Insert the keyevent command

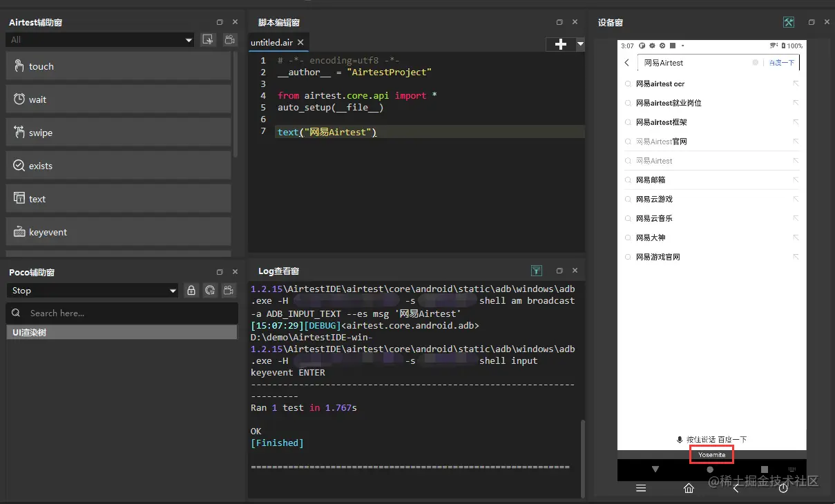[118, 232]
